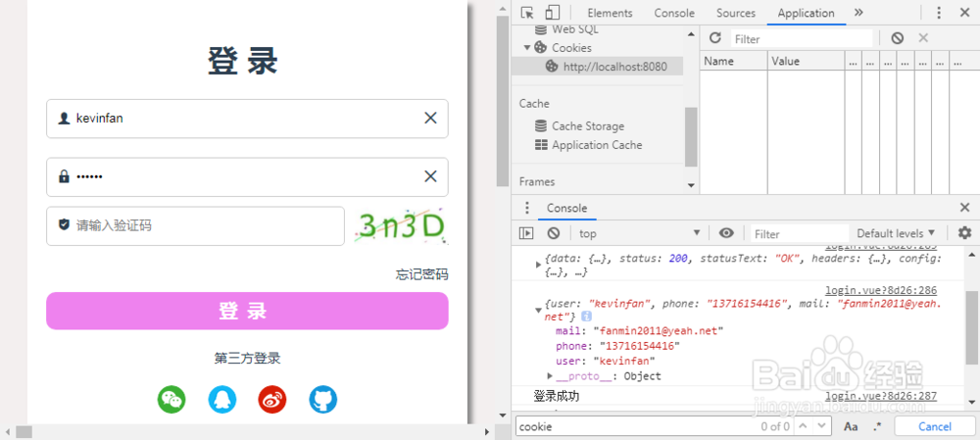Click the page vertical scrollbar thumb
980x440 pixels.
tap(503, 101)
